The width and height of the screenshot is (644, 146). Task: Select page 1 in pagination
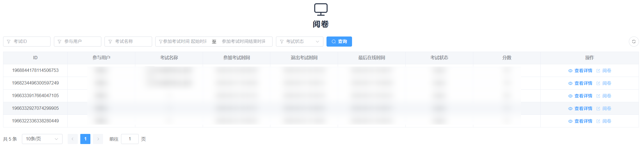[x=85, y=139]
